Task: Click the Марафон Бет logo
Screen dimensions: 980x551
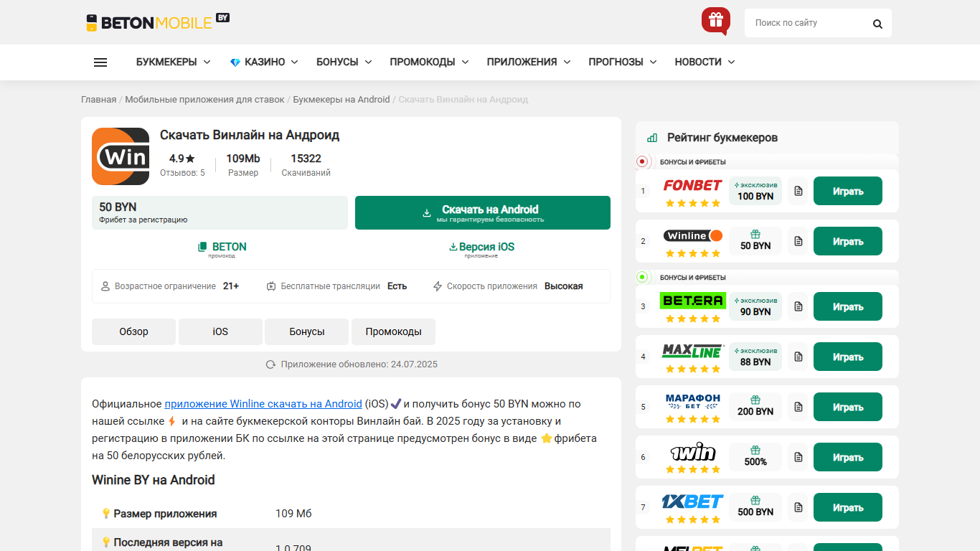Action: click(692, 401)
